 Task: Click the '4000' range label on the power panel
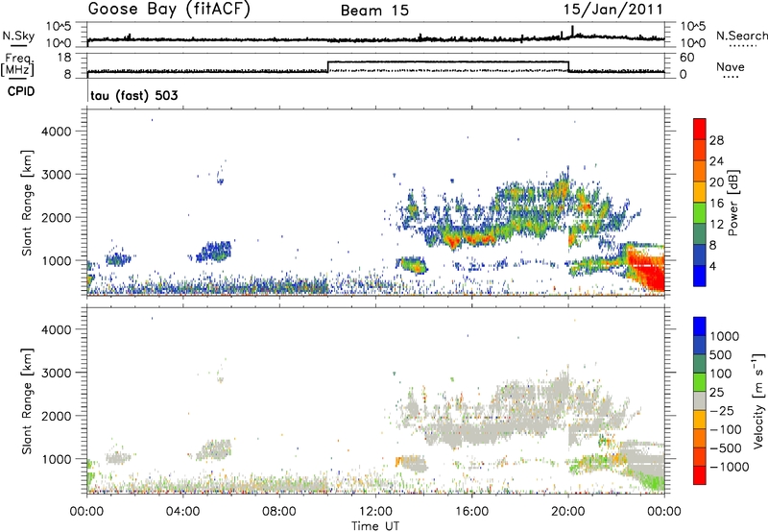tap(56, 132)
